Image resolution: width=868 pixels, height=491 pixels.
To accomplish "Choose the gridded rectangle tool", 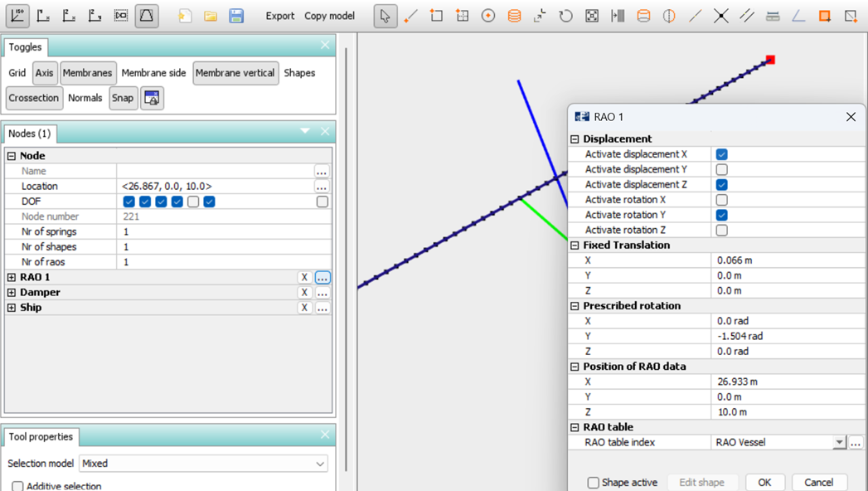I will click(x=463, y=16).
